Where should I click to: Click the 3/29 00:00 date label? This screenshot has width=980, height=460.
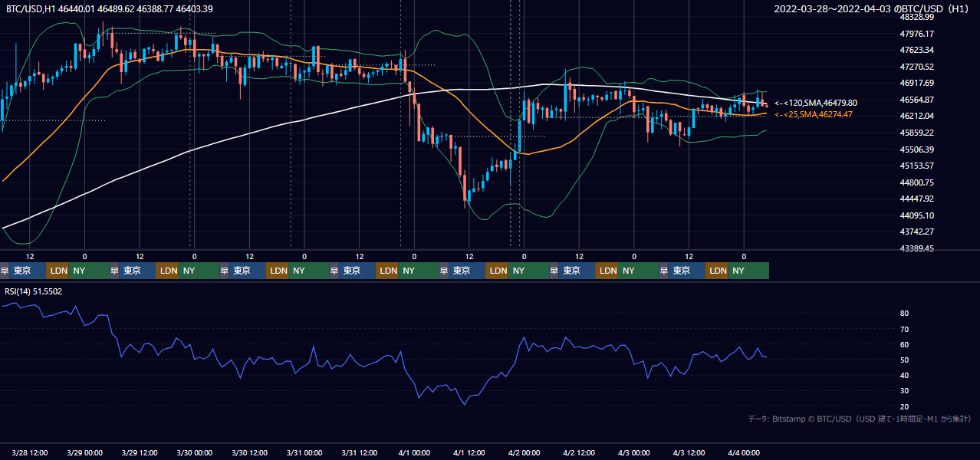click(x=85, y=452)
